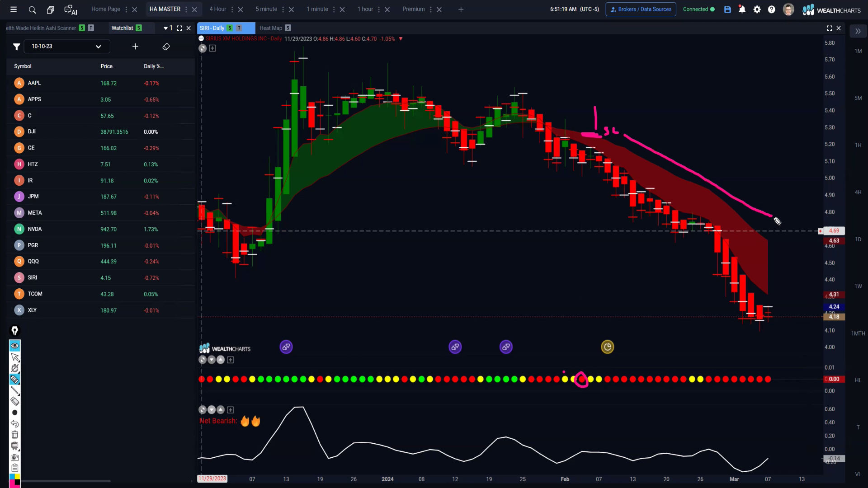Screen dimensions: 868x488
Task: Open 1 minute tab options menu
Action: (334, 9)
